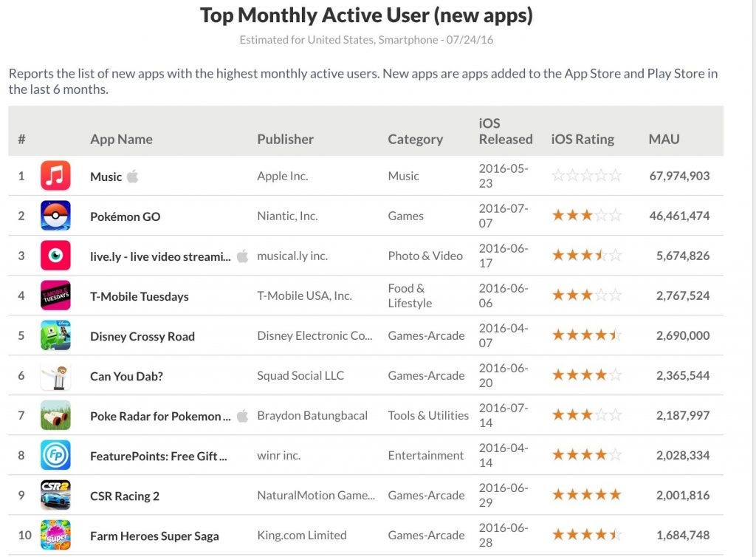This screenshot has height=557, width=756.
Task: Click the Pokémon GO app icon
Action: [55, 216]
